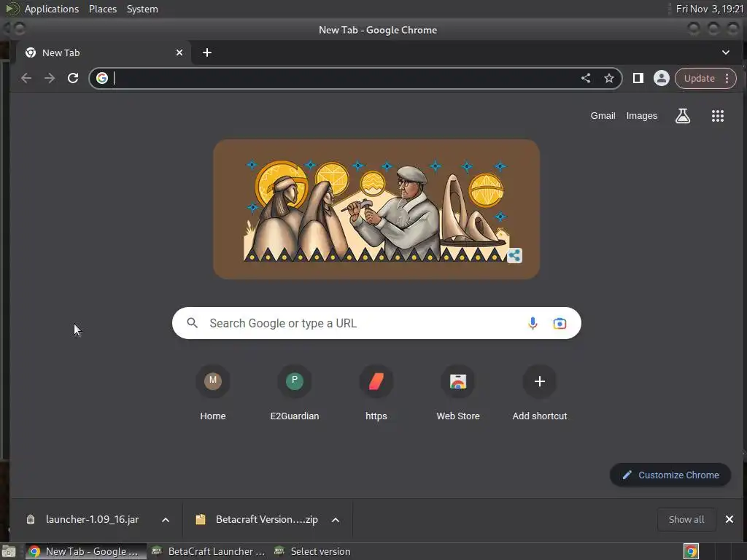Share this page from the address bar

coord(586,78)
